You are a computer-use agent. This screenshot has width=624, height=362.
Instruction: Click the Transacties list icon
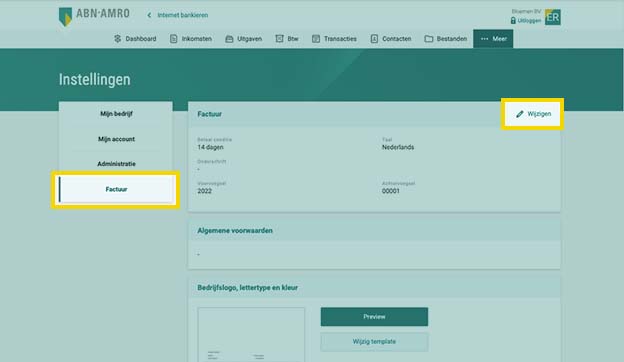(316, 39)
